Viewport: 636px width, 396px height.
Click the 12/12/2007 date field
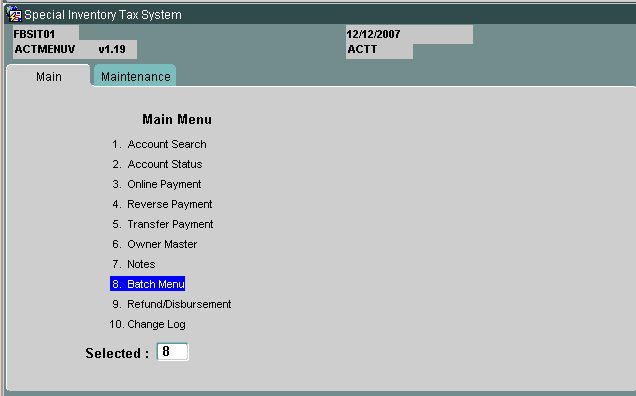409,34
